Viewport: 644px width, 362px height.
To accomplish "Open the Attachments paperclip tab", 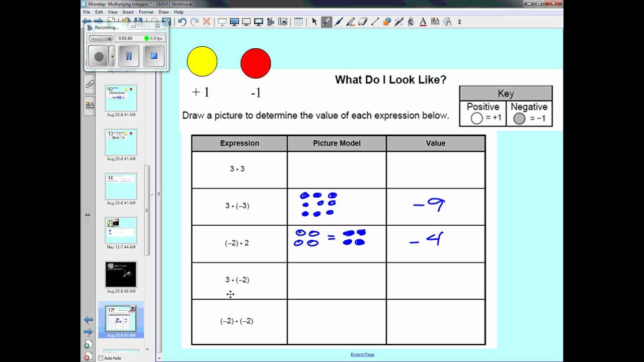I will [x=90, y=84].
